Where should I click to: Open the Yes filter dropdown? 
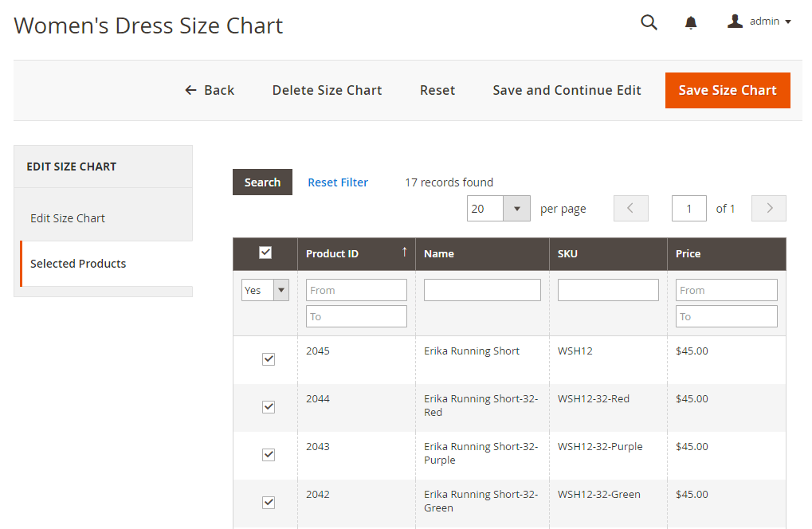point(265,290)
